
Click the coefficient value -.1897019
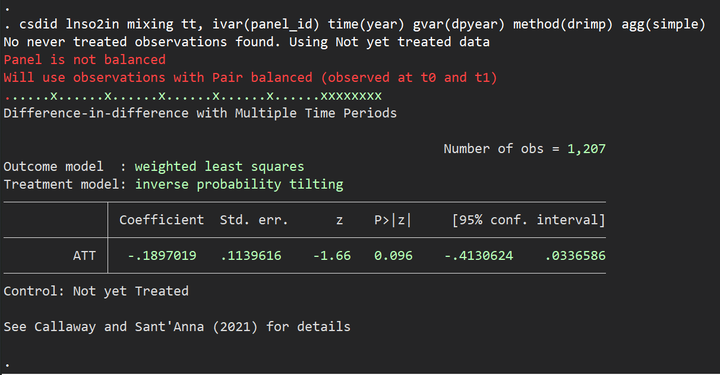[x=162, y=256]
